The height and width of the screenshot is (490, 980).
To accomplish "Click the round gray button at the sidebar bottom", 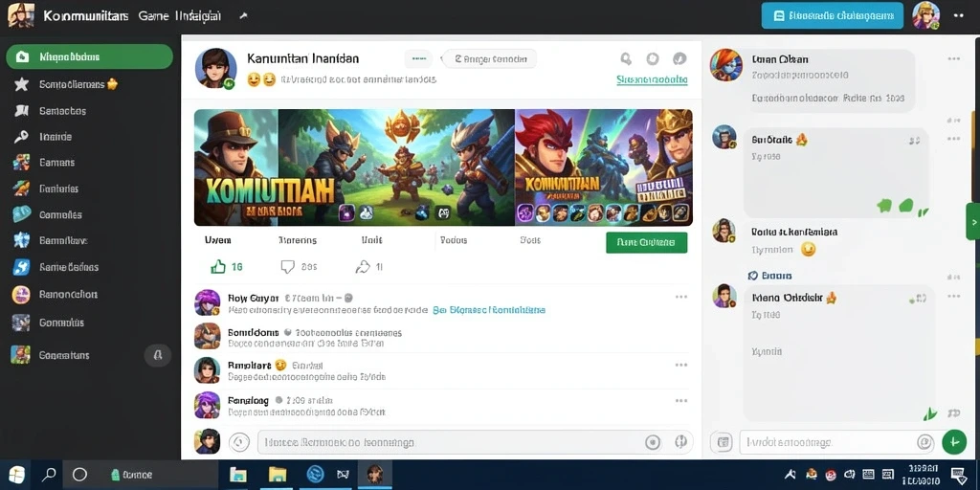I will [158, 356].
